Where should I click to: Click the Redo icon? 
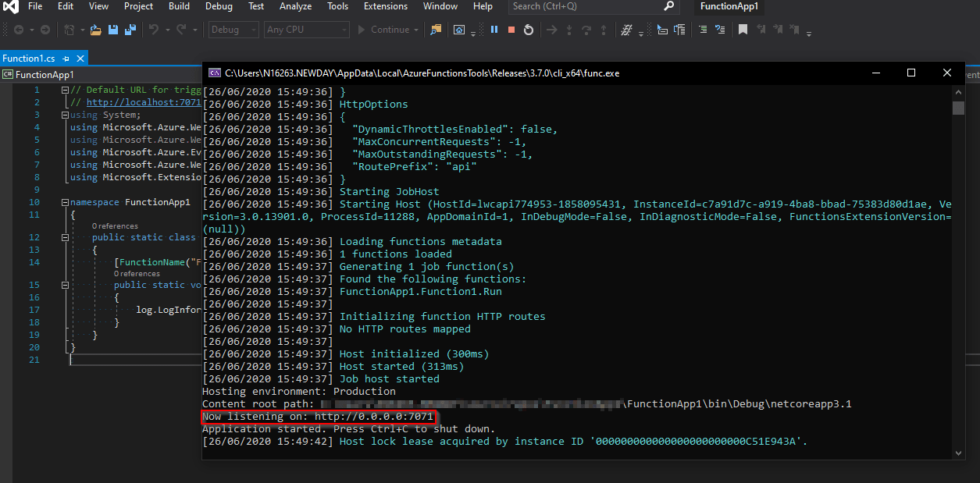click(x=181, y=30)
